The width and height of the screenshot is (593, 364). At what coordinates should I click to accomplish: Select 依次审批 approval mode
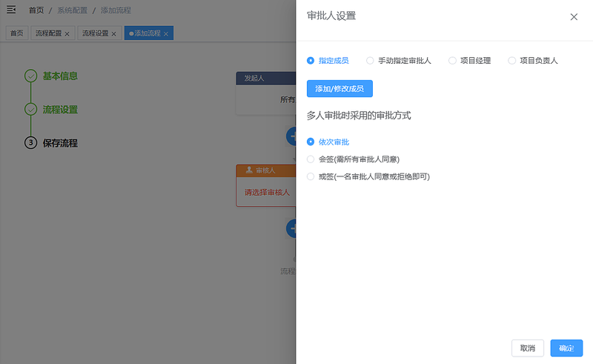point(328,142)
